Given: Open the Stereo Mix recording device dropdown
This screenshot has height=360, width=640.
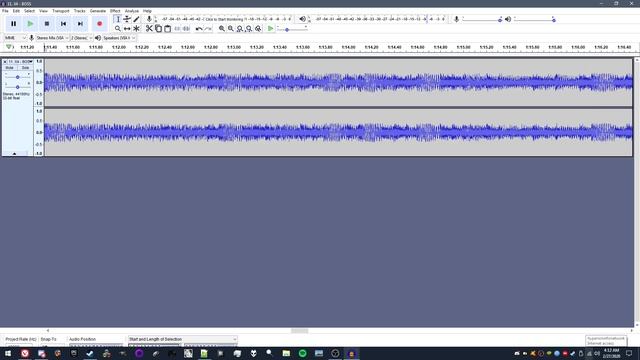Looking at the screenshot, I should [x=52, y=38].
